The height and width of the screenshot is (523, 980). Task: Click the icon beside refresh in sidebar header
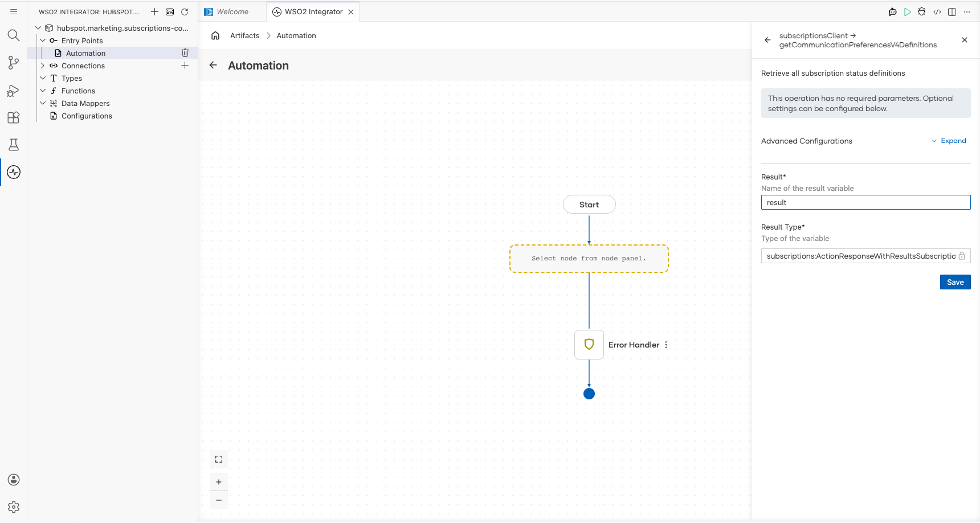pyautogui.click(x=170, y=11)
